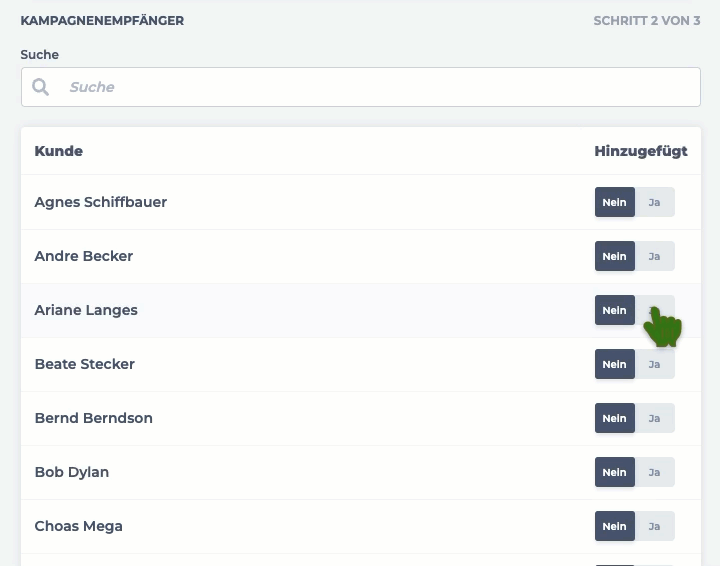
Task: Click the Agnes Schiffbauer customer name
Action: (101, 202)
